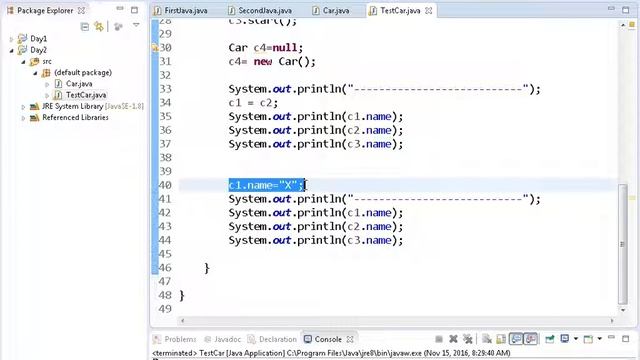Click the horizontal scroll left arrow
The height and width of the screenshot is (360, 640).
pyautogui.click(x=182, y=321)
